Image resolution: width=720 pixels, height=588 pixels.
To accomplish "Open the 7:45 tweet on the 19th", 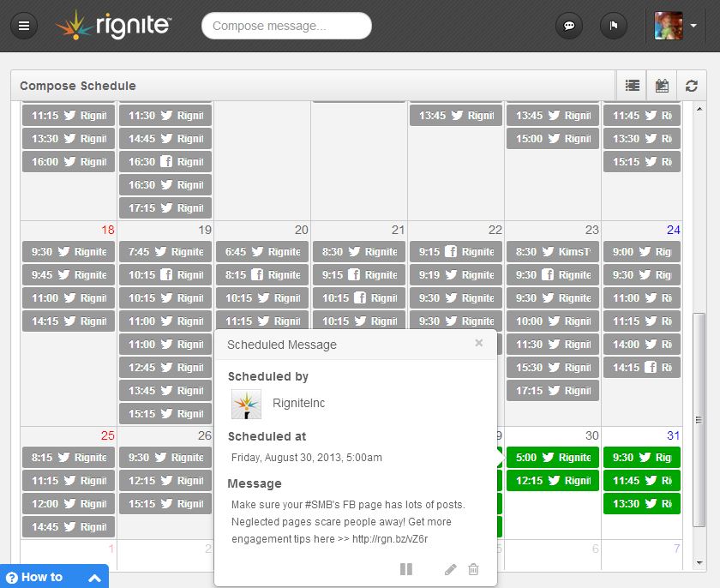I will coord(165,251).
